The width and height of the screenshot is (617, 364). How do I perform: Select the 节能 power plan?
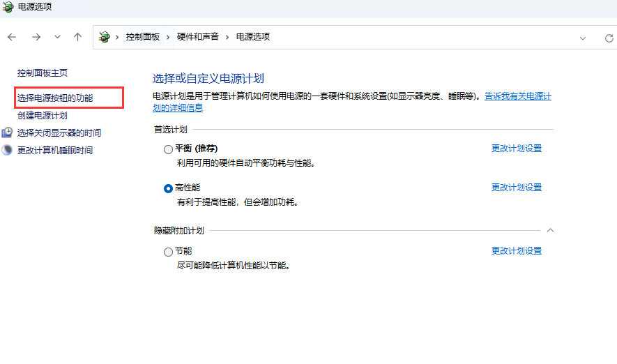pyautogui.click(x=168, y=251)
